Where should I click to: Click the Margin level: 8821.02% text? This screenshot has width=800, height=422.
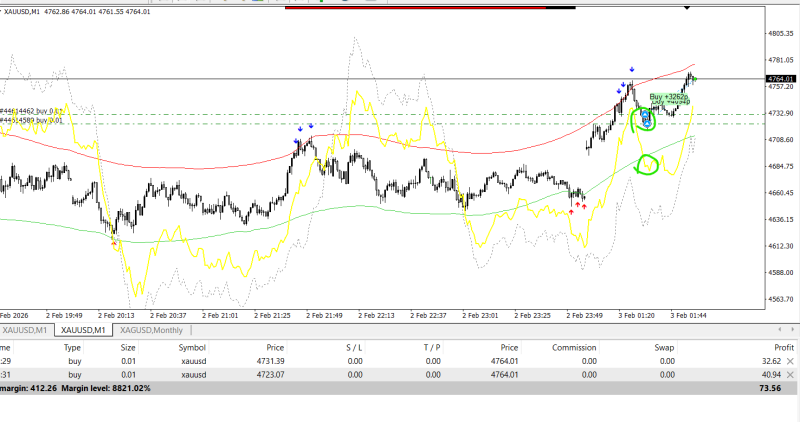(x=106, y=388)
